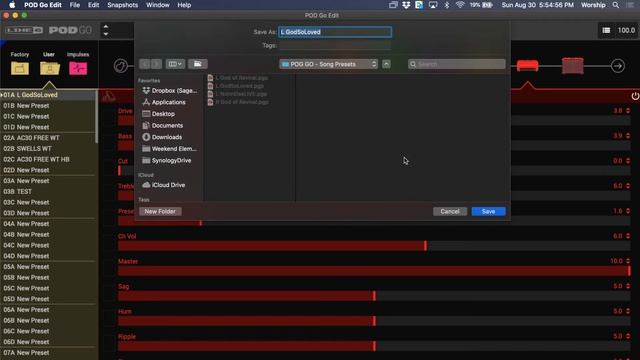Open the Apple menu
Image resolution: width=640 pixels, height=360 pixels.
click(x=12, y=5)
